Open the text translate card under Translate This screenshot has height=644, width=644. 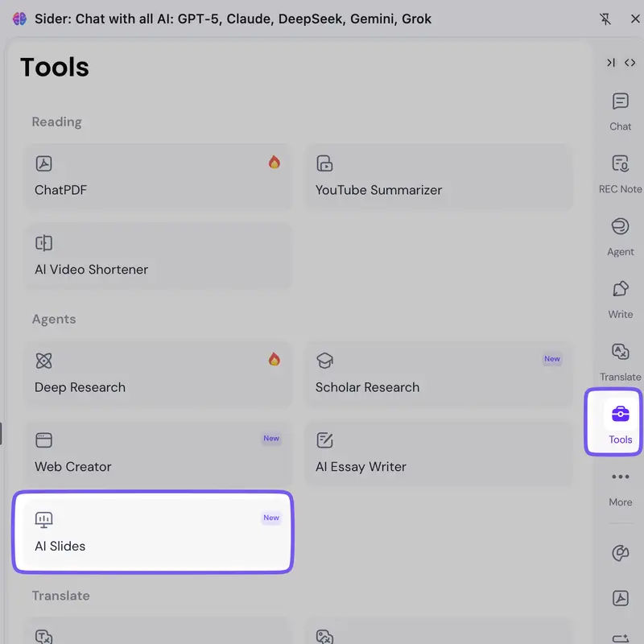[158, 631]
